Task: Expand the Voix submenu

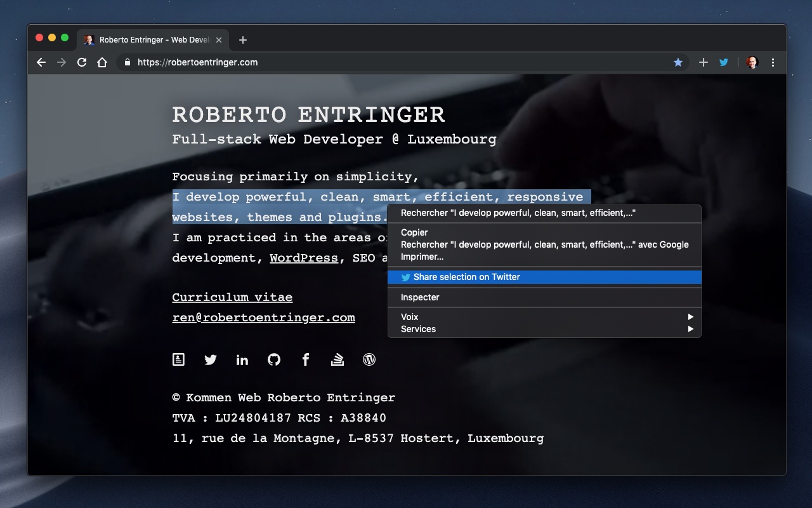Action: pos(544,317)
